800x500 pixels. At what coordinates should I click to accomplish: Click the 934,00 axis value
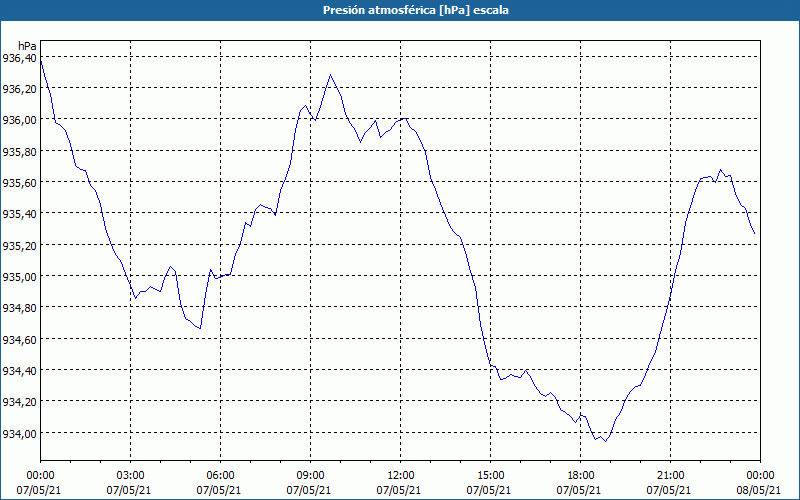pyautogui.click(x=20, y=434)
